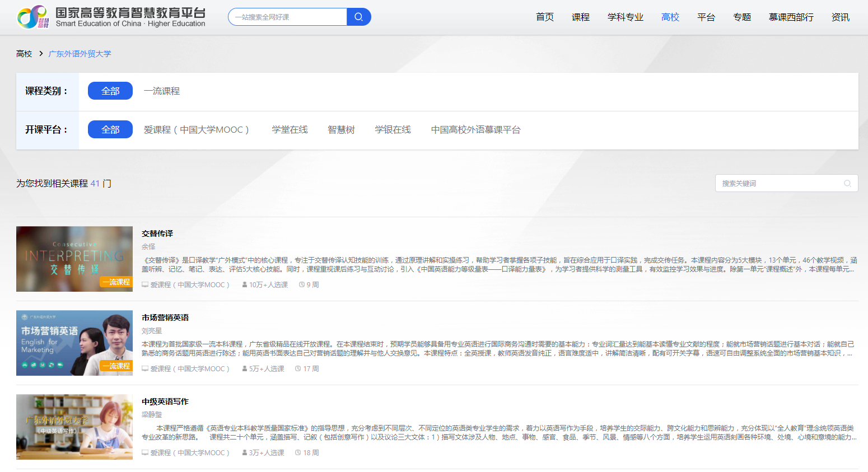Filter by 爱课程（中国大学MOOC）platform

pos(196,129)
